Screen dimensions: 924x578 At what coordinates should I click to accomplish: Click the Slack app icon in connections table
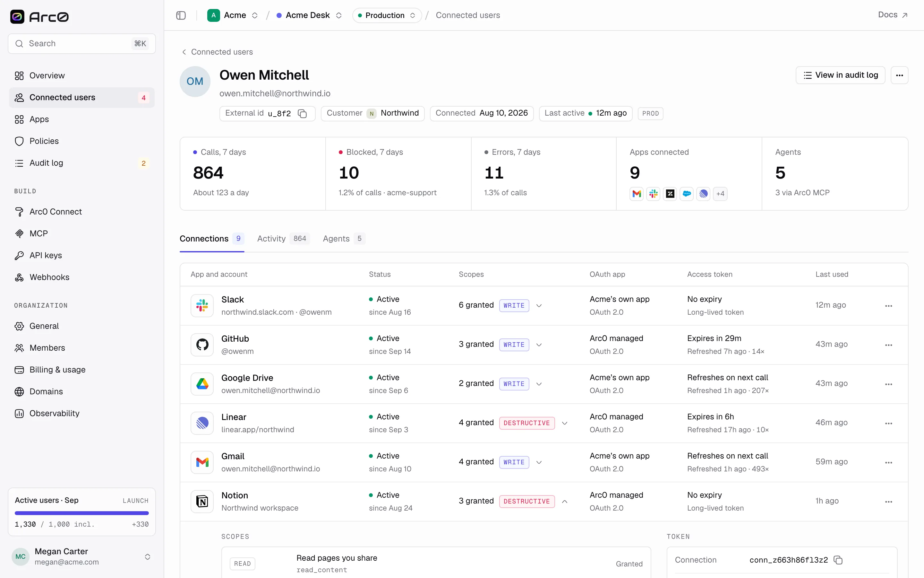[202, 306]
